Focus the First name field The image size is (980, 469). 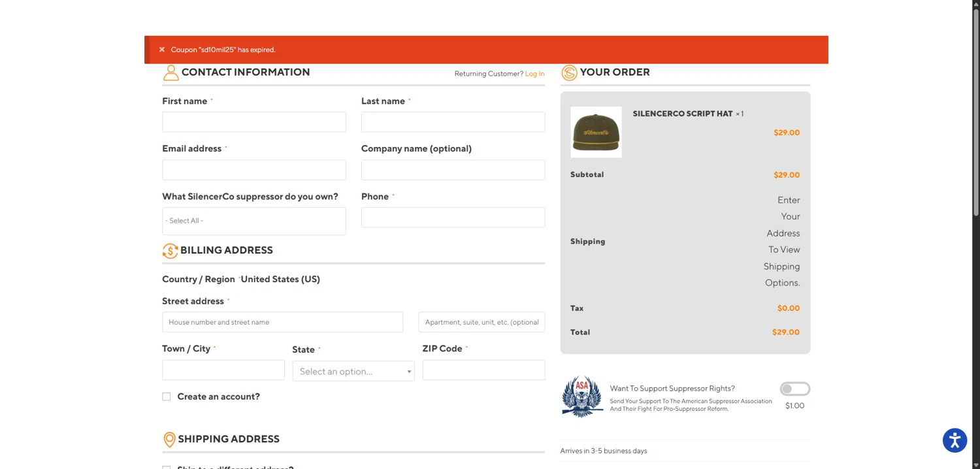(x=254, y=122)
